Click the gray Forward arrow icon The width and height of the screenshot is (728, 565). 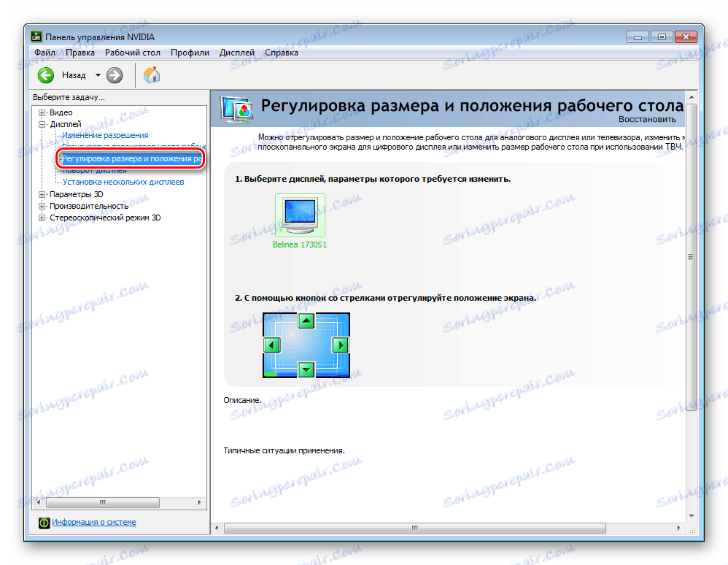point(115,75)
